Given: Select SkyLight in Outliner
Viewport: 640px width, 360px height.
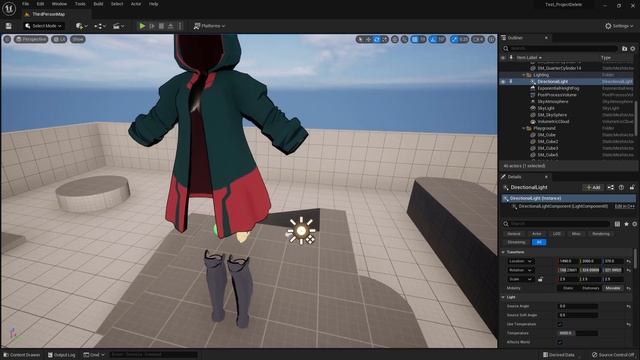Looking at the screenshot, I should pos(546,108).
